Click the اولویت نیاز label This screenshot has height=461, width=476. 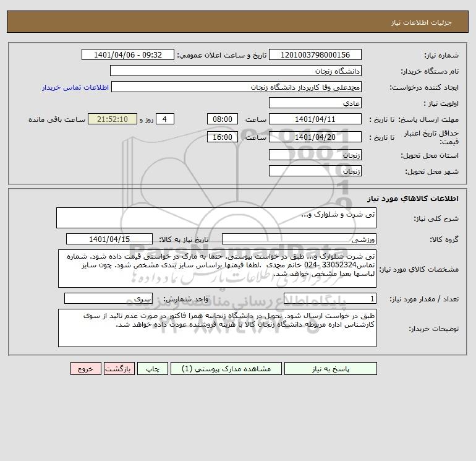coord(441,103)
